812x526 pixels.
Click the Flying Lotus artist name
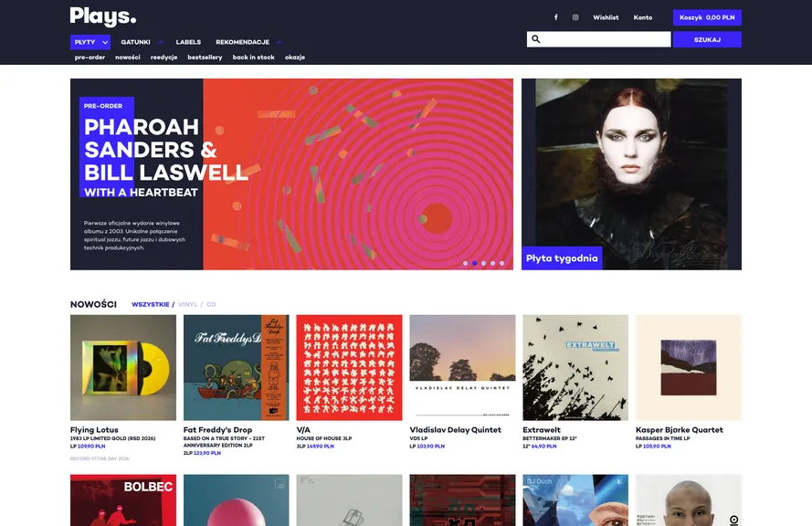click(x=94, y=430)
